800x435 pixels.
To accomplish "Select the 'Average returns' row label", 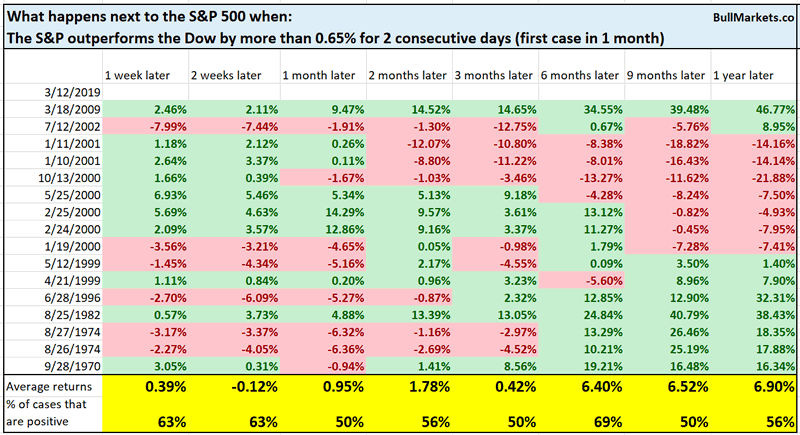I will (46, 386).
